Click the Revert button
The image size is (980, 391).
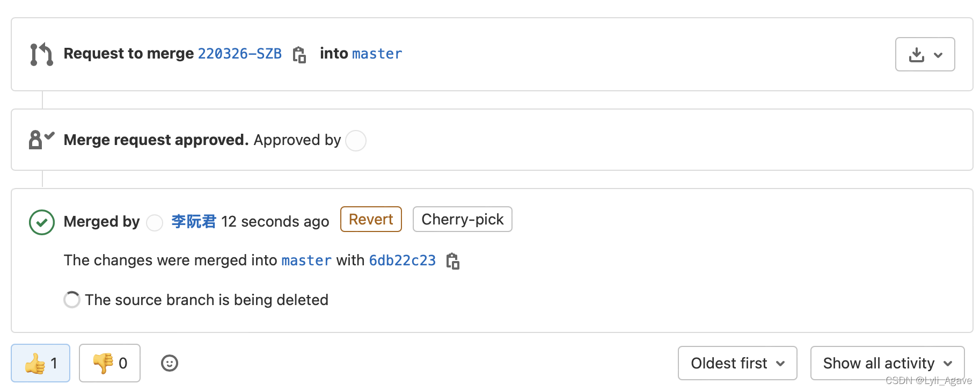point(371,219)
